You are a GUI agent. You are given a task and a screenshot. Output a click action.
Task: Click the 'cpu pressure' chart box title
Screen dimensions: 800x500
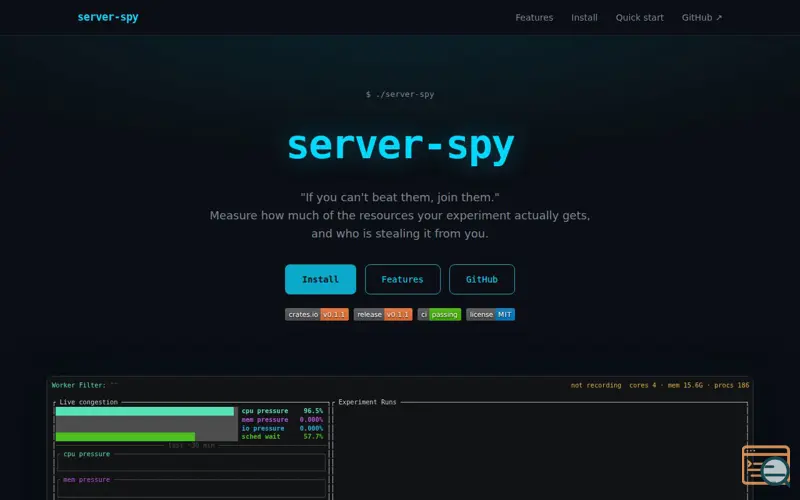tap(87, 454)
